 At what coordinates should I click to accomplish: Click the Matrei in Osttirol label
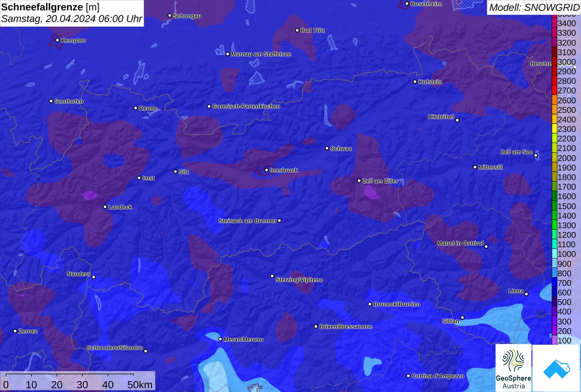[460, 243]
